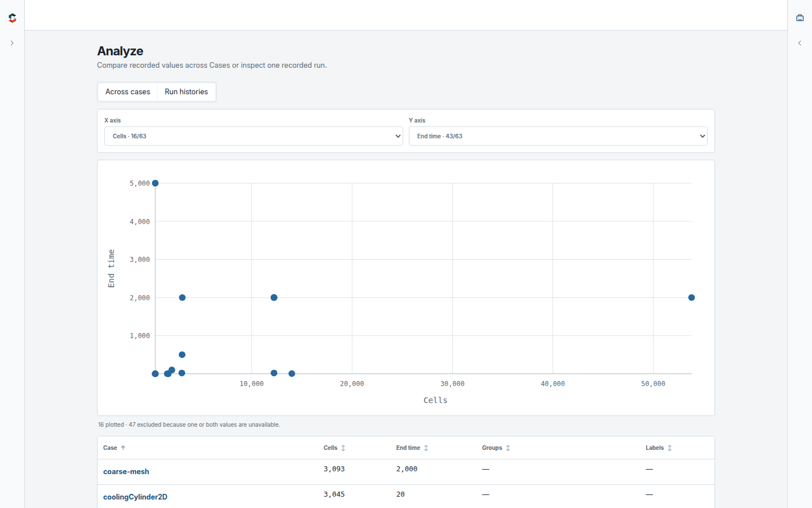Image resolution: width=812 pixels, height=508 pixels.
Task: Select data point at End time 5,000
Action: (x=155, y=183)
